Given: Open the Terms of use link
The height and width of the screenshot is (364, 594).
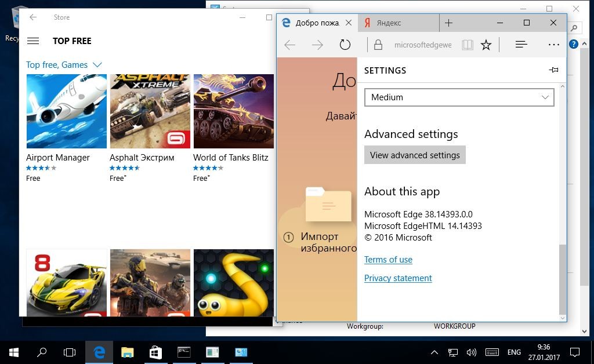Looking at the screenshot, I should pos(388,260).
